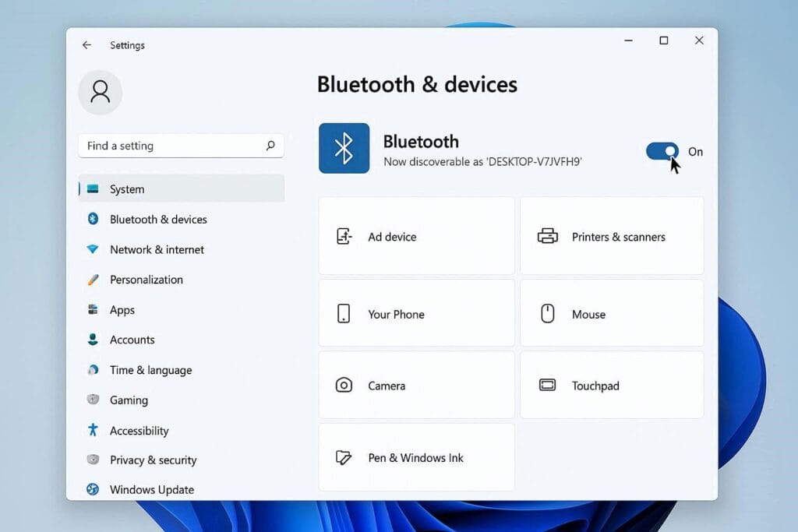Click the Network & internet Wi-Fi icon
The height and width of the screenshot is (532, 798).
pos(93,249)
